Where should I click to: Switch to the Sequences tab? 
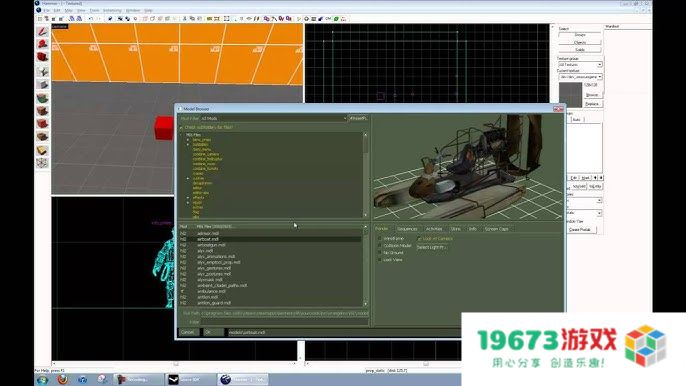click(407, 229)
